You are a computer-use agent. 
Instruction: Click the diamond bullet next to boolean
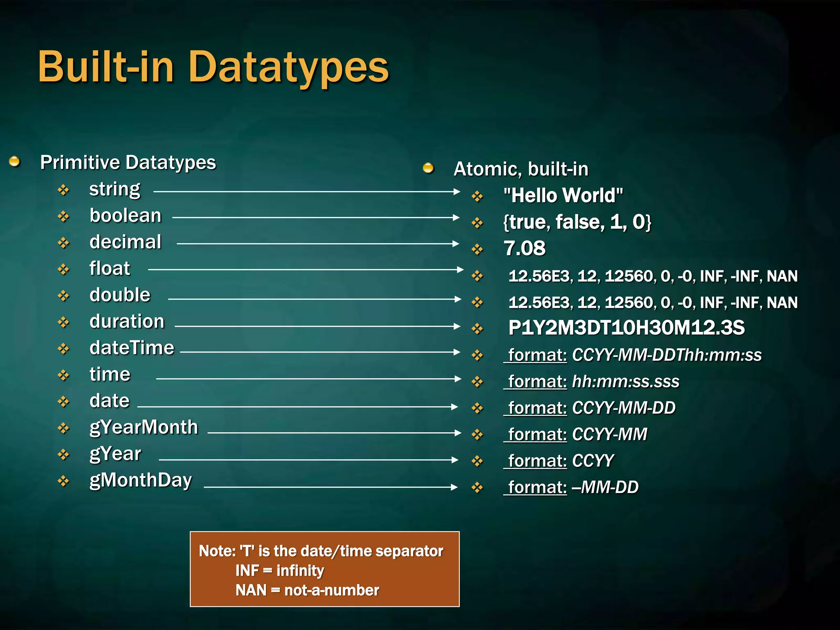(64, 216)
